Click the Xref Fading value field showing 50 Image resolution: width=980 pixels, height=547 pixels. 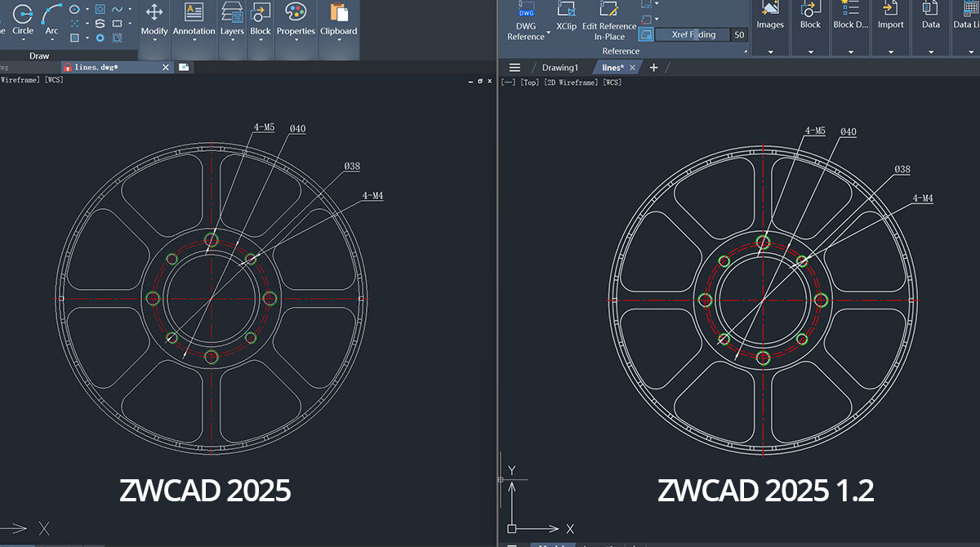click(739, 34)
